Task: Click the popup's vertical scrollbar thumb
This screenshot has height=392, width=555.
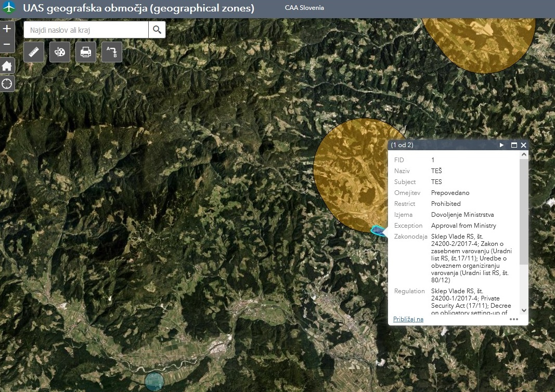Action: pos(523,211)
